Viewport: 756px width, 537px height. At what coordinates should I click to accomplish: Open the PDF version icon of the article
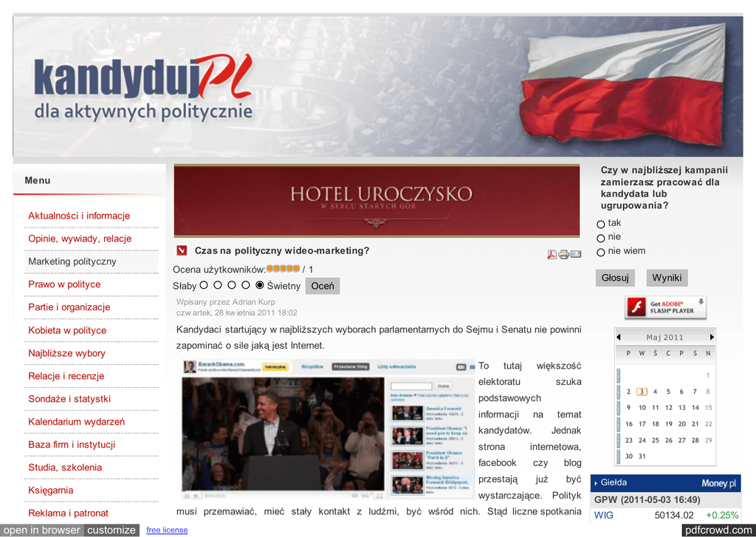point(551,255)
